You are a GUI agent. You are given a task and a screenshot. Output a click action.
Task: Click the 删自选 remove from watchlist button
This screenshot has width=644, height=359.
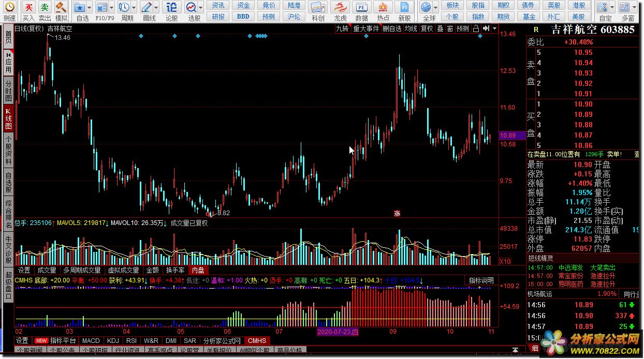pos(392,29)
